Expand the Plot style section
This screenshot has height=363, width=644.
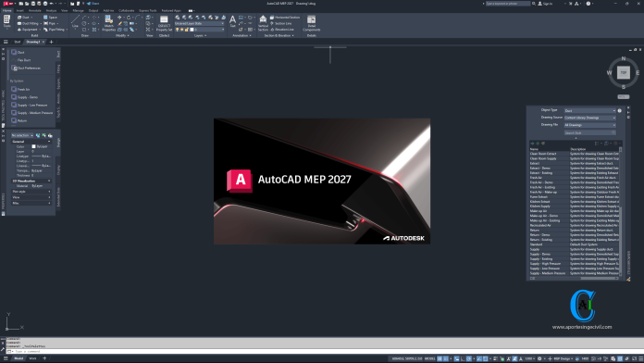tap(31, 192)
